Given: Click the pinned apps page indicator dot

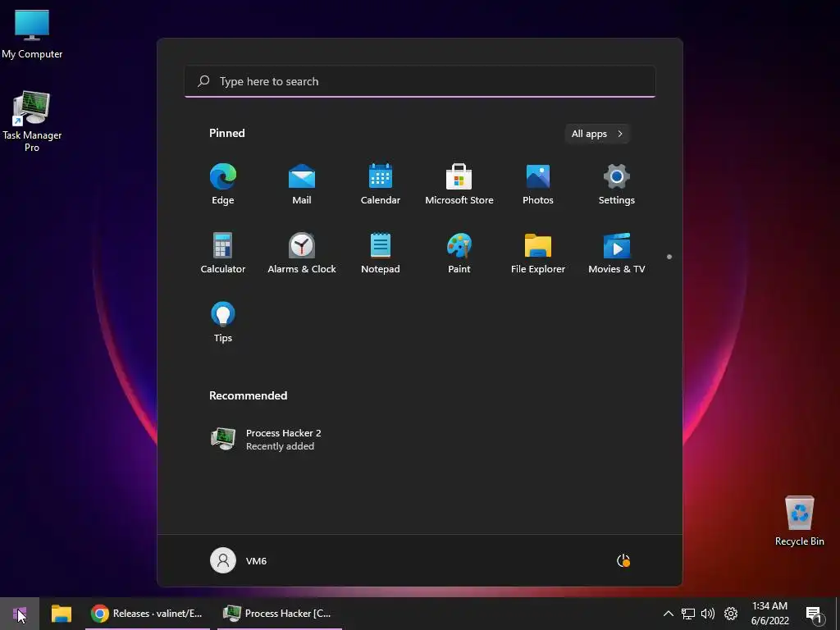Looking at the screenshot, I should coord(669,257).
